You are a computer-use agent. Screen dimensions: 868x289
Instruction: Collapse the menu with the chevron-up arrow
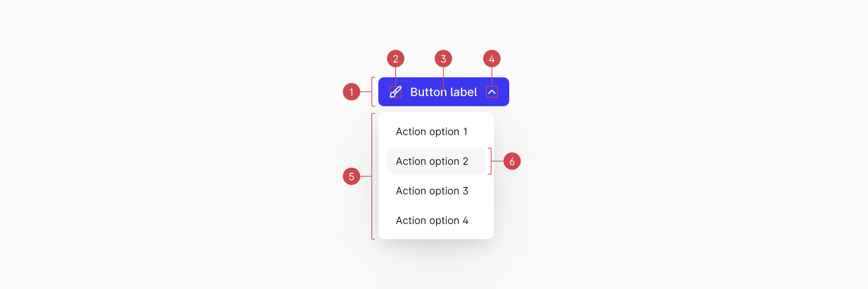click(492, 92)
